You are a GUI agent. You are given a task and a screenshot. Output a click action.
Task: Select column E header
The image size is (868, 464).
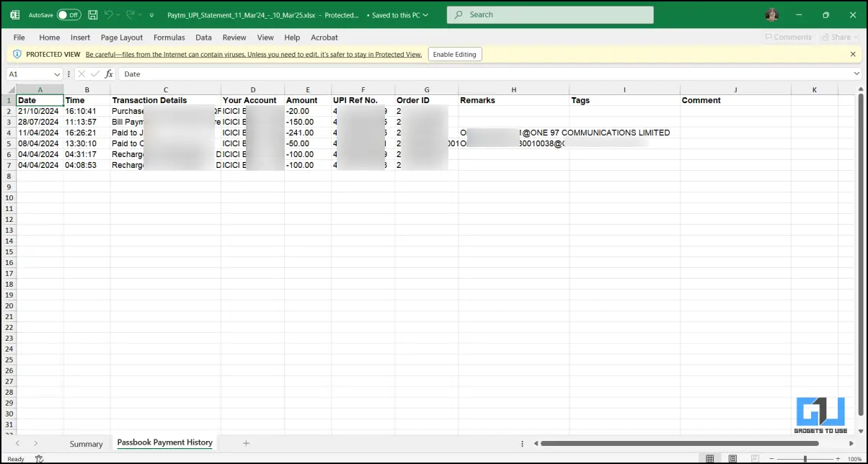[308, 89]
